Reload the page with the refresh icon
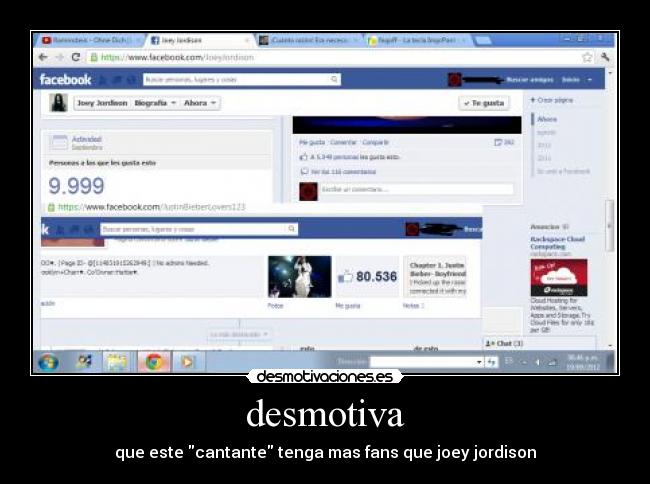The image size is (650, 484). pos(75,57)
